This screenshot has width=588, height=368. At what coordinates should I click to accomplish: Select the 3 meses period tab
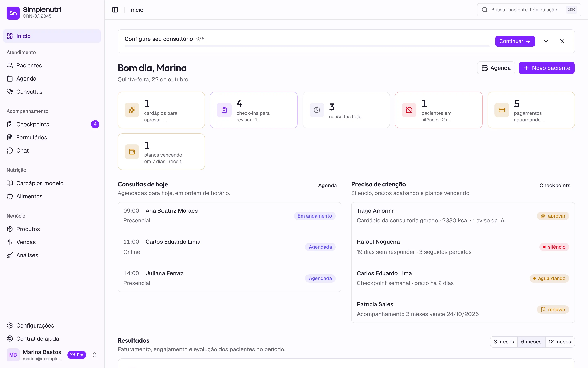coord(504,342)
